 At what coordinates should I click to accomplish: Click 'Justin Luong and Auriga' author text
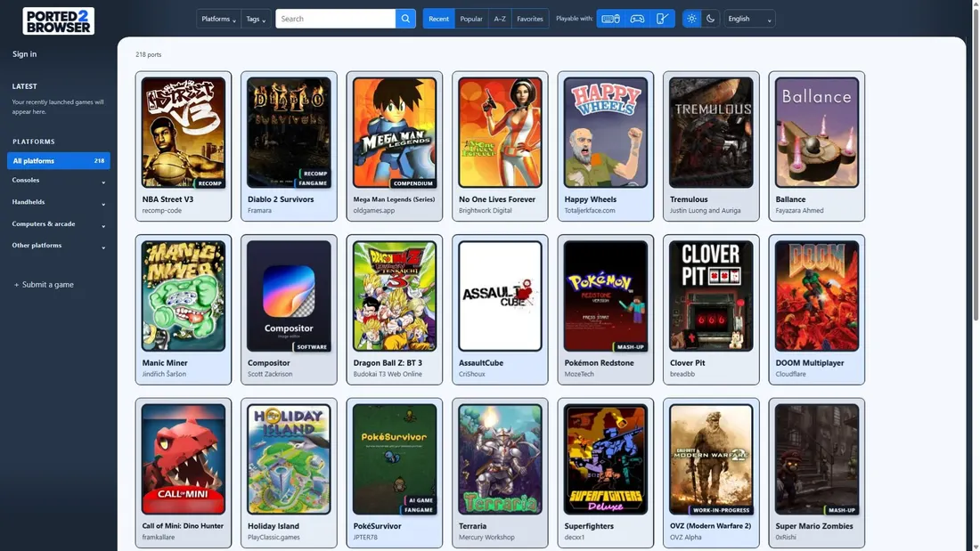tap(705, 211)
